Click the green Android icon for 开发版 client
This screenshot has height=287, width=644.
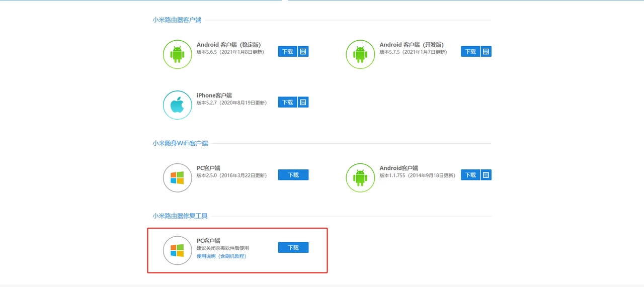[360, 54]
